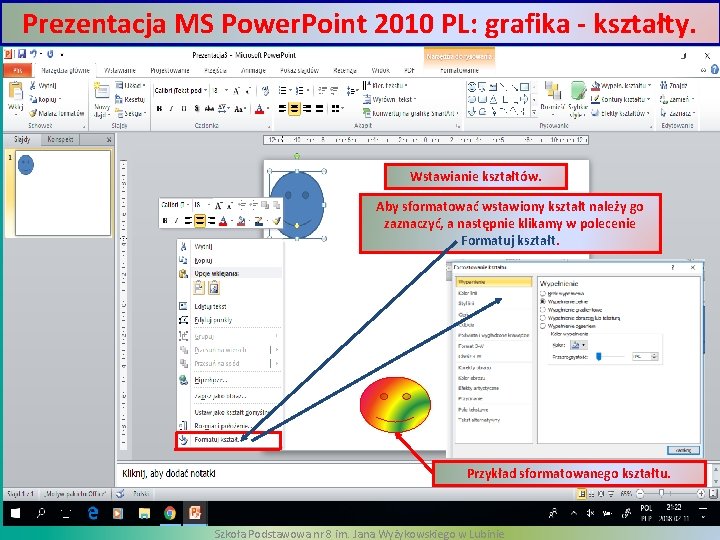The width and height of the screenshot is (720, 540).
Task: Toggle Italic in the ribbon font group
Action: click(x=171, y=109)
